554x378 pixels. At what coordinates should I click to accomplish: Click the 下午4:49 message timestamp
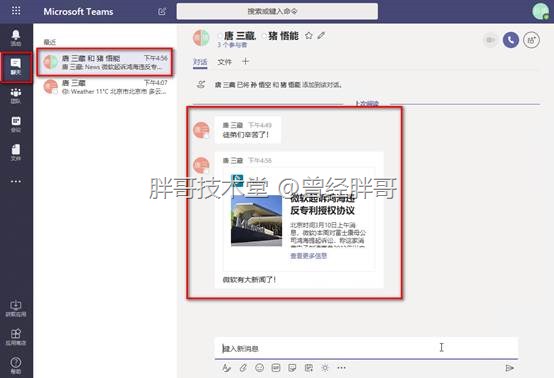pyautogui.click(x=260, y=125)
